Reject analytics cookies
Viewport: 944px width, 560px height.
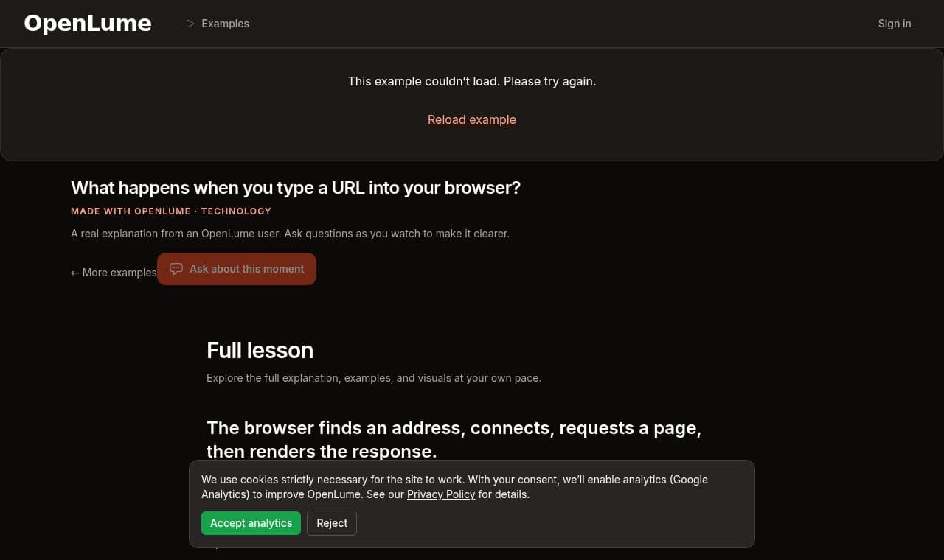(x=332, y=523)
